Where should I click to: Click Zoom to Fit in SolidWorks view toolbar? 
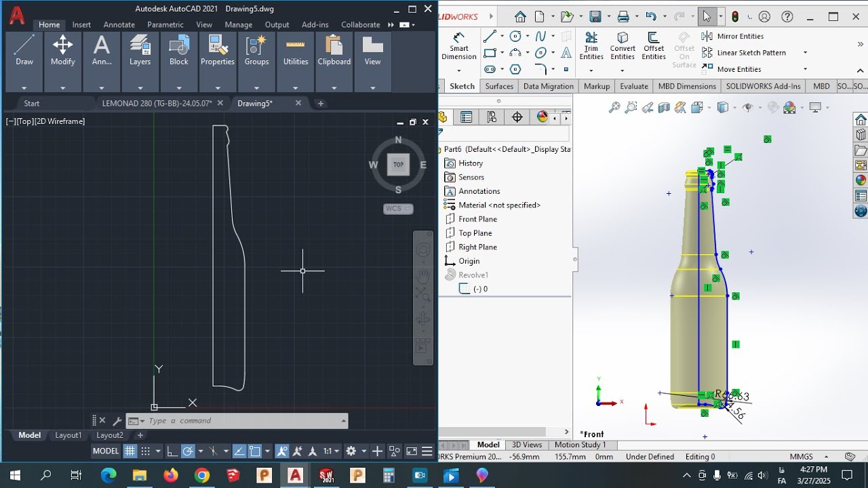pyautogui.click(x=614, y=107)
